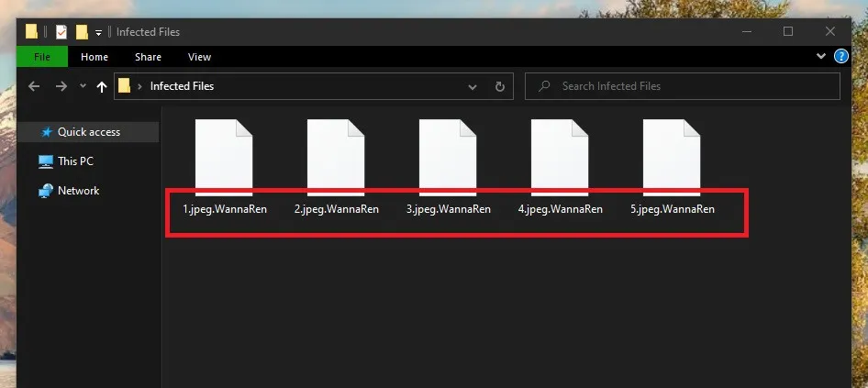Go up one folder level

(101, 86)
